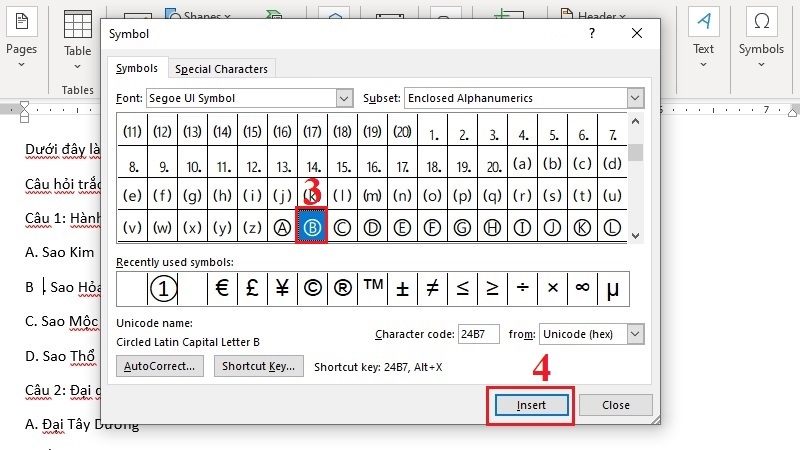The width and height of the screenshot is (800, 450).
Task: Switch to the Special Characters tab
Action: click(x=221, y=69)
